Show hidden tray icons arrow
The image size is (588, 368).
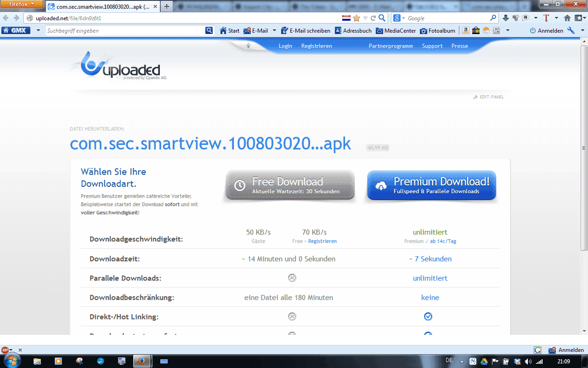pyautogui.click(x=462, y=362)
